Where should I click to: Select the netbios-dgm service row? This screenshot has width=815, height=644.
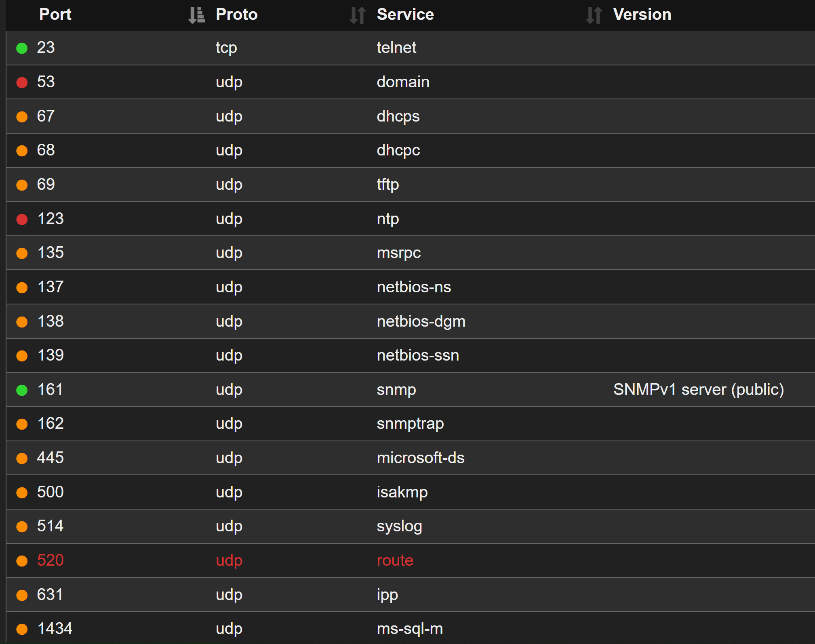pos(421,321)
